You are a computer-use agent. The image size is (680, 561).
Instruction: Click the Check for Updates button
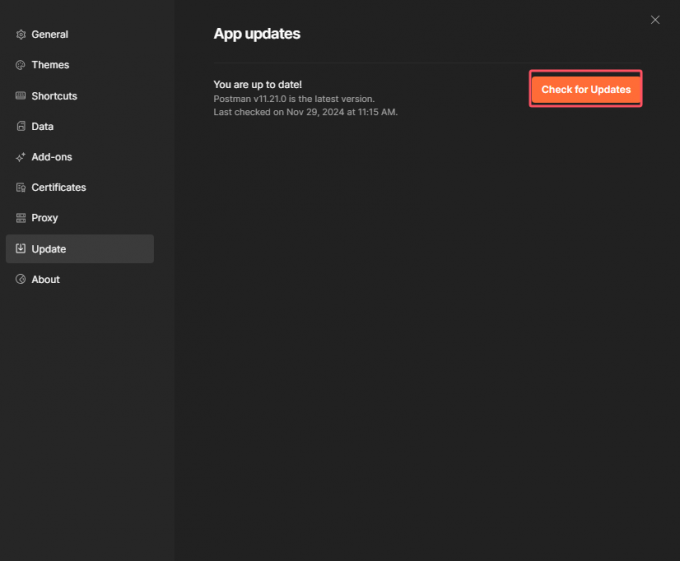(x=586, y=89)
